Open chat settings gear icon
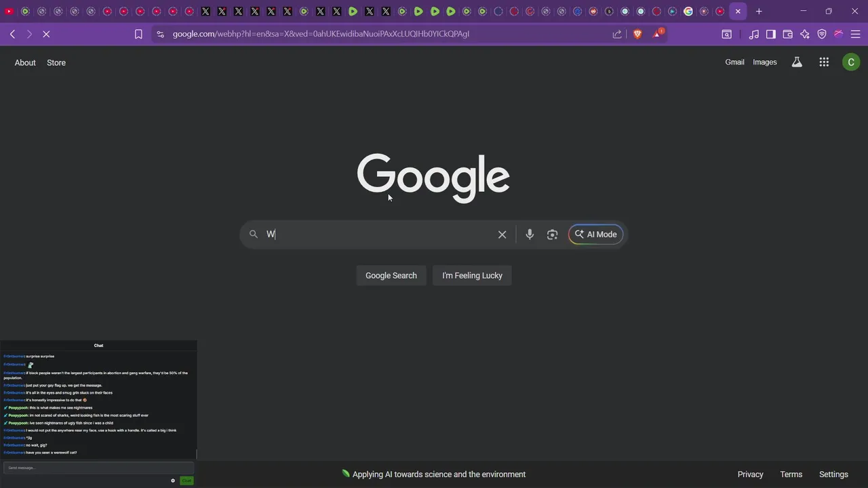The height and width of the screenshot is (488, 868). (173, 481)
